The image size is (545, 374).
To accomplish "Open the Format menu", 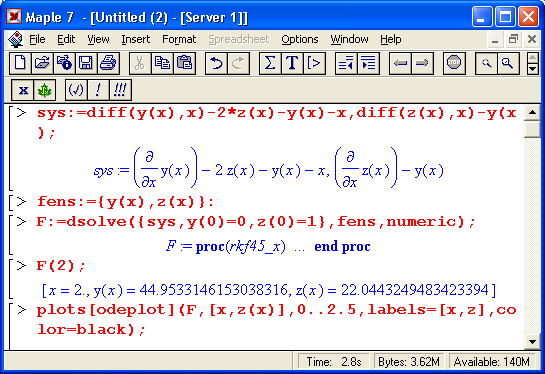I will pos(179,39).
